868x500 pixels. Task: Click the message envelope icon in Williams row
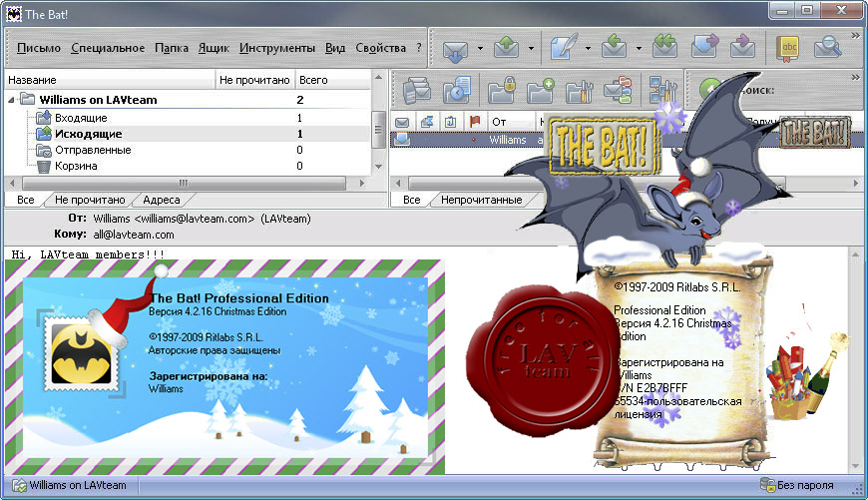coord(402,140)
